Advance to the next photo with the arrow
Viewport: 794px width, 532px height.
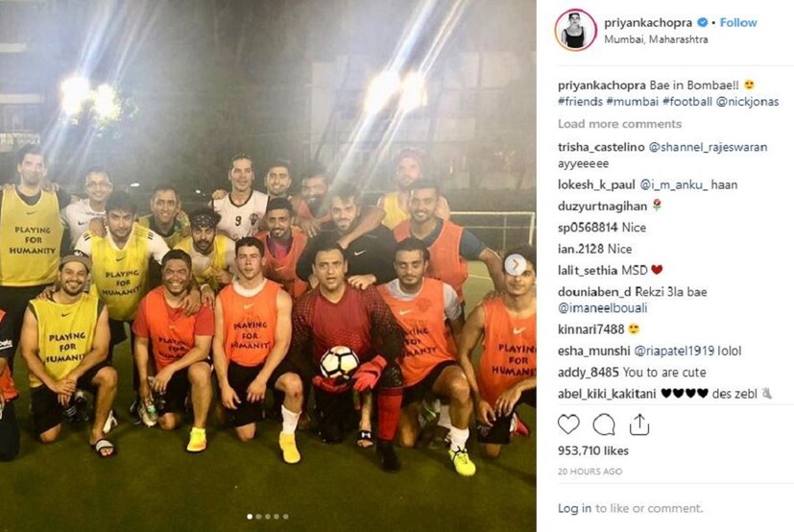[x=516, y=264]
